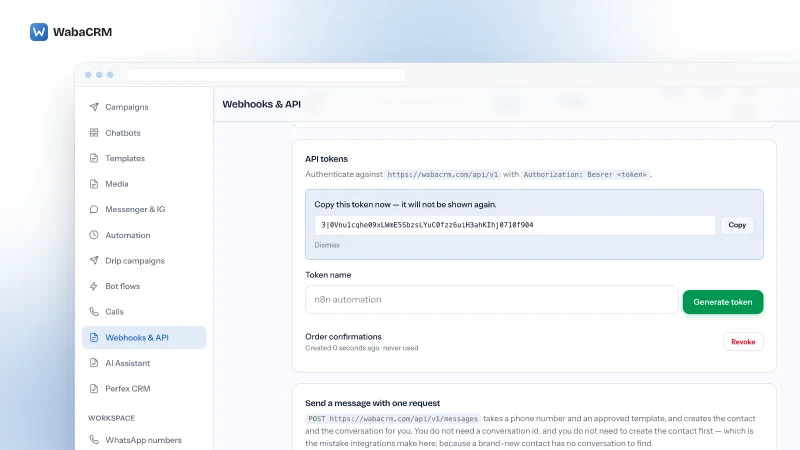Click the AI Assistant icon
The height and width of the screenshot is (450, 800).
point(94,363)
